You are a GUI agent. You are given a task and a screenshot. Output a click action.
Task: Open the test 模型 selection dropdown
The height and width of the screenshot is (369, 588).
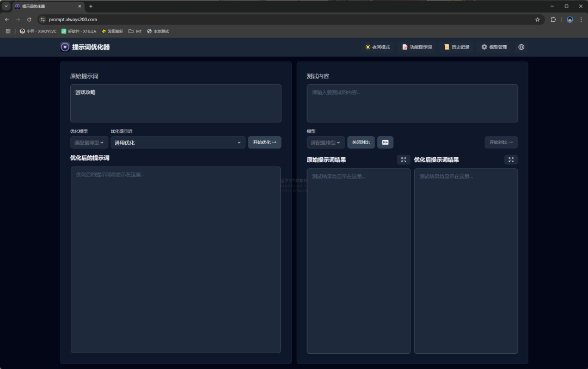click(x=326, y=143)
